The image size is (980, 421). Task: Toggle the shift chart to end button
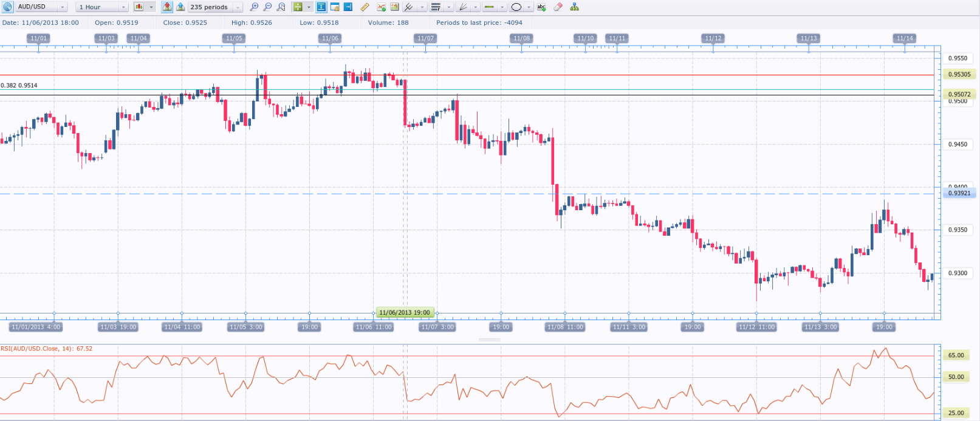click(x=348, y=7)
